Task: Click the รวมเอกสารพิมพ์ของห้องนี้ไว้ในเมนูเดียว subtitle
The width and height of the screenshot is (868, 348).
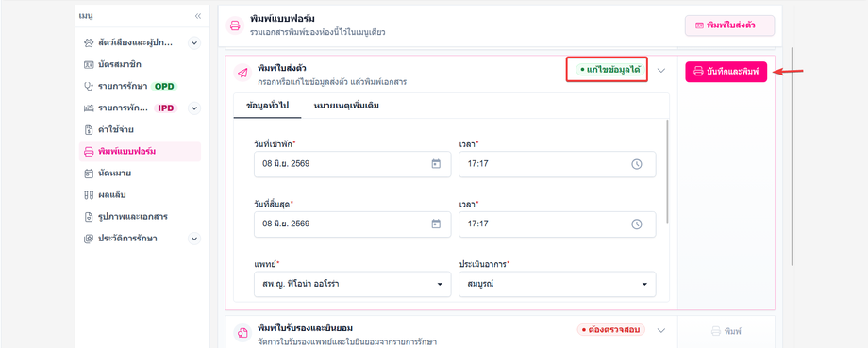Action: click(318, 32)
